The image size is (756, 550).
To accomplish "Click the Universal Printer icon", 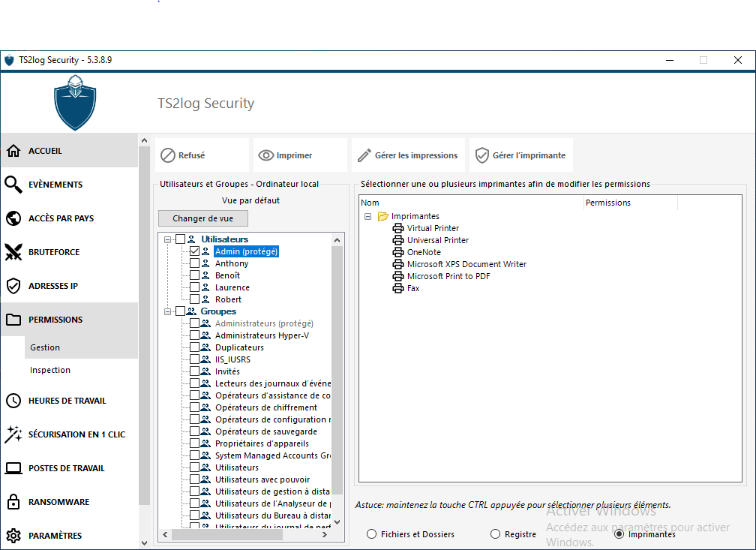I will point(398,240).
